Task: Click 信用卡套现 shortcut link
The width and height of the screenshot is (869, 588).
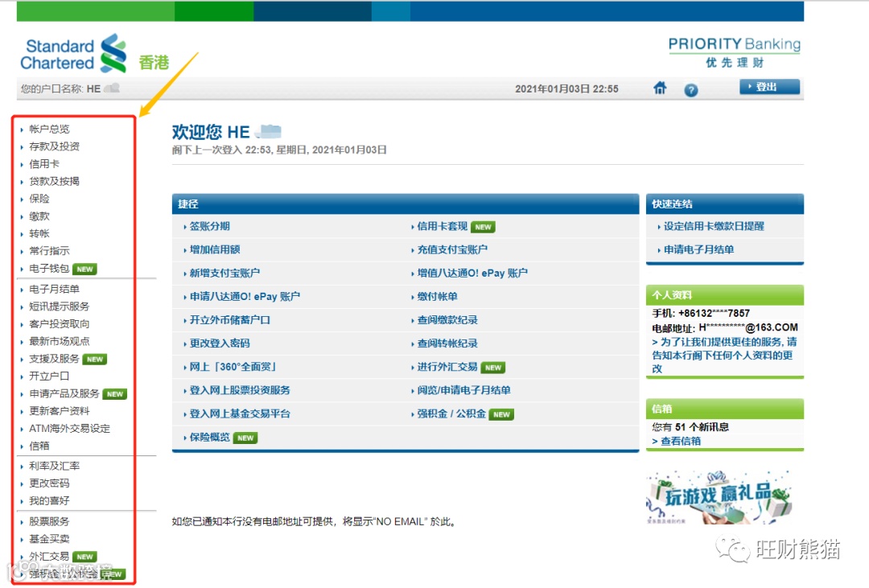Action: (443, 226)
